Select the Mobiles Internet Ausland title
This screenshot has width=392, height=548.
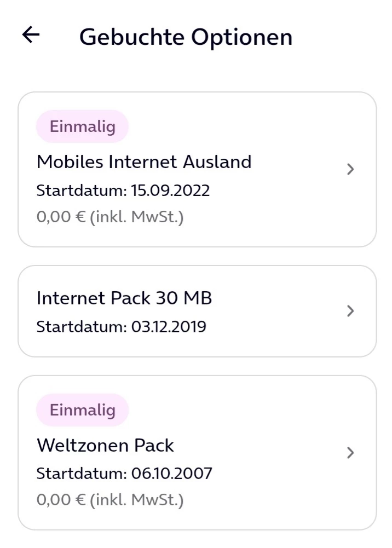144,162
